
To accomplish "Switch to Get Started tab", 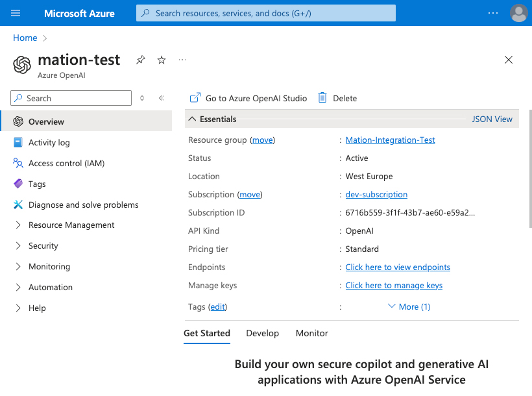I will [207, 333].
